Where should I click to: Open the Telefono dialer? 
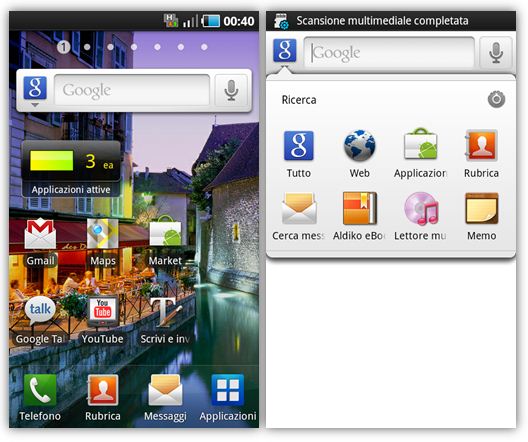(40, 398)
